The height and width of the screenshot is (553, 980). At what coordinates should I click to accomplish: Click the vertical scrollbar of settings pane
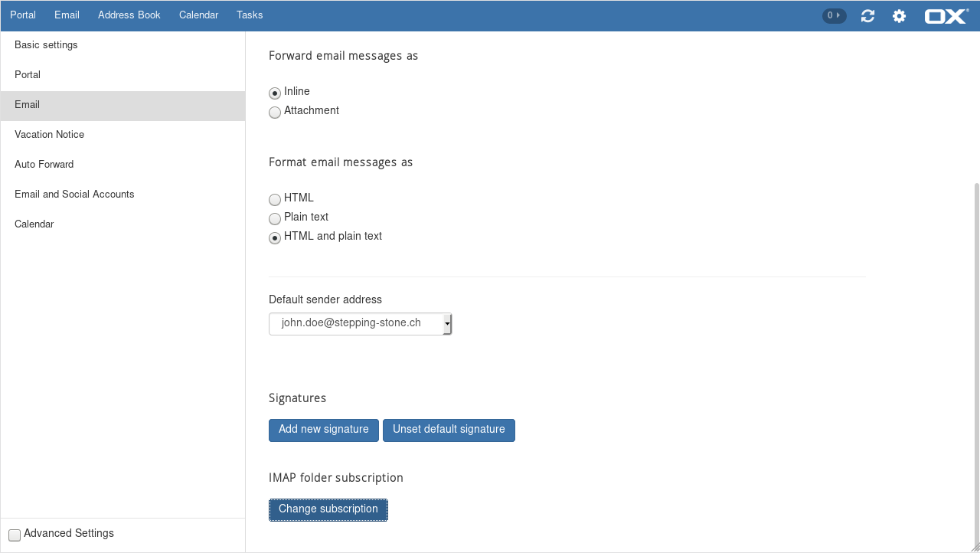coord(975,360)
